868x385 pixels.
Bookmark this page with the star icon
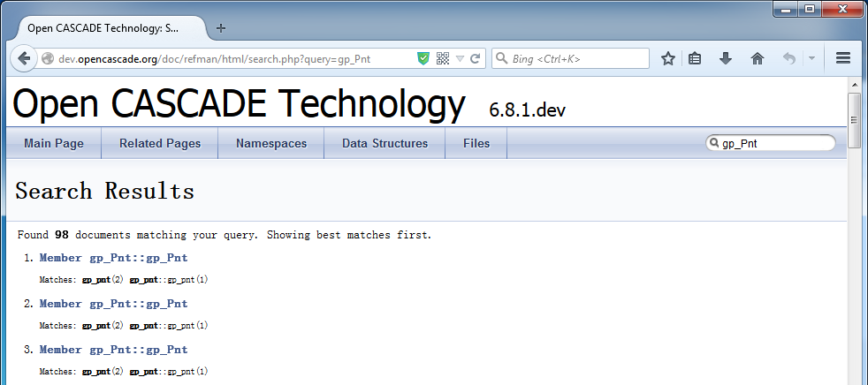point(668,58)
